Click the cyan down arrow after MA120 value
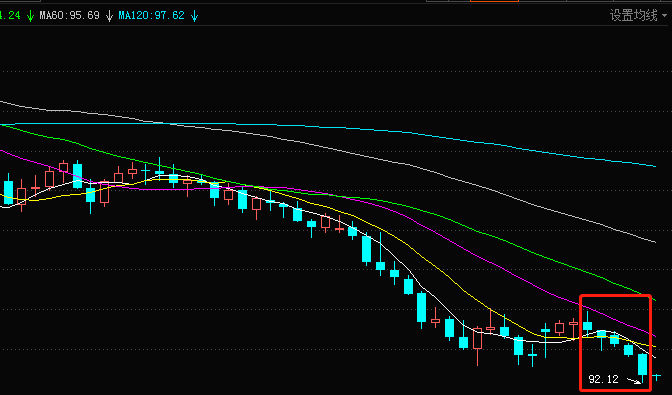672x395 pixels. click(195, 16)
